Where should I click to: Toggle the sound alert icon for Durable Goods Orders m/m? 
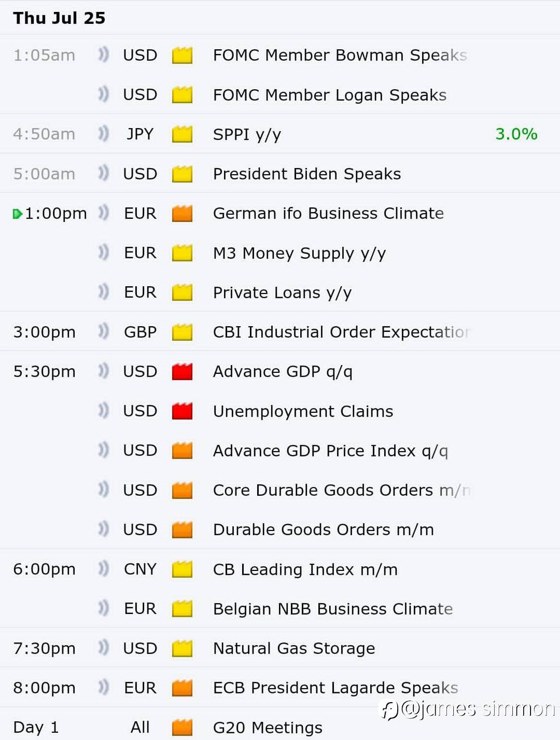pyautogui.click(x=104, y=529)
